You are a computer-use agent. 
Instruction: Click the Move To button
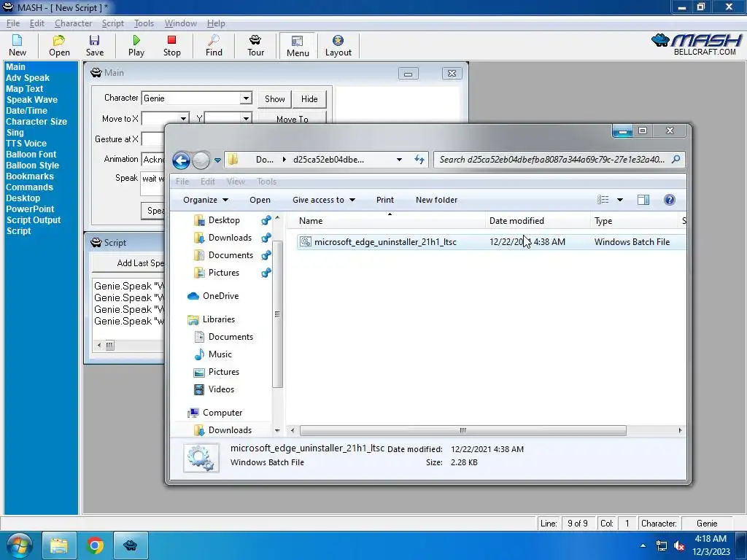pyautogui.click(x=292, y=118)
